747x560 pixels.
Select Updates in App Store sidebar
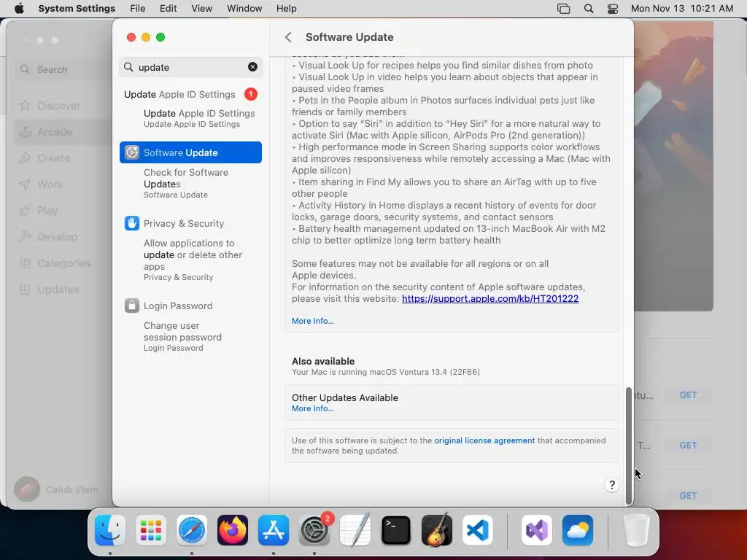coord(58,289)
